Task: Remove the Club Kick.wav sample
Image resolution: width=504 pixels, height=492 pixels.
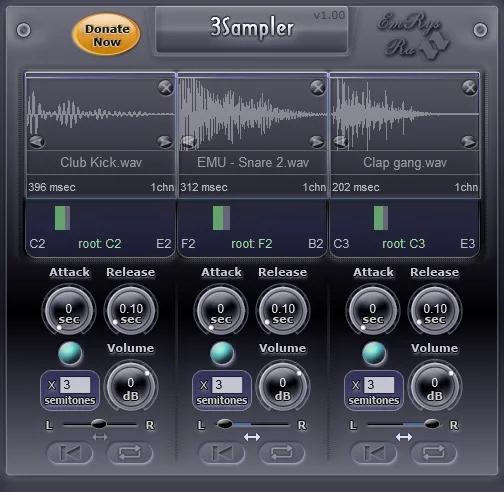Action: point(165,88)
